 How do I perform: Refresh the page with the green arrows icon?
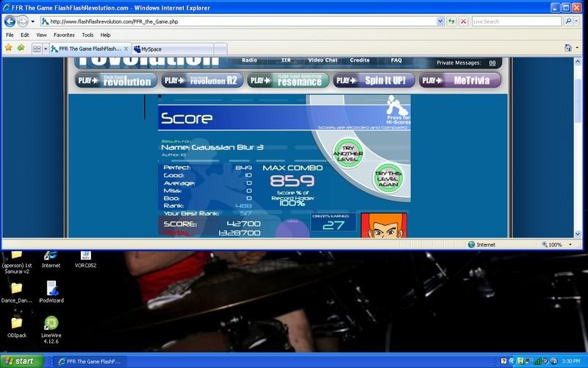[451, 21]
